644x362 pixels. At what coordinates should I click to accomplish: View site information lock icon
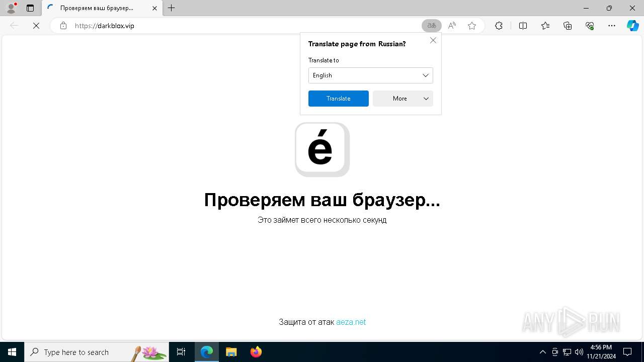pos(63,26)
